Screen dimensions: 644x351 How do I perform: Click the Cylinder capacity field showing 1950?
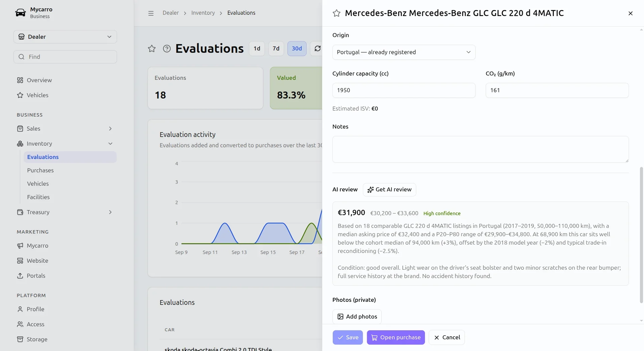(x=404, y=90)
